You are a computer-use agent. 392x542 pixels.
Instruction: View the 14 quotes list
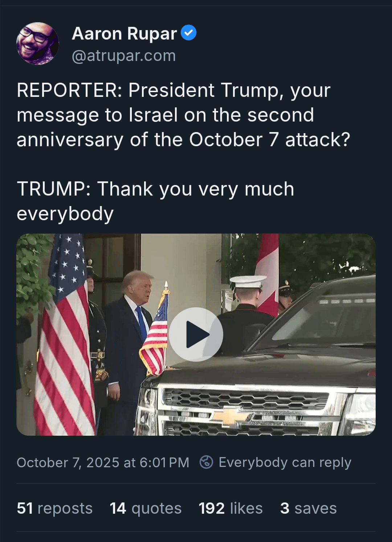point(146,508)
